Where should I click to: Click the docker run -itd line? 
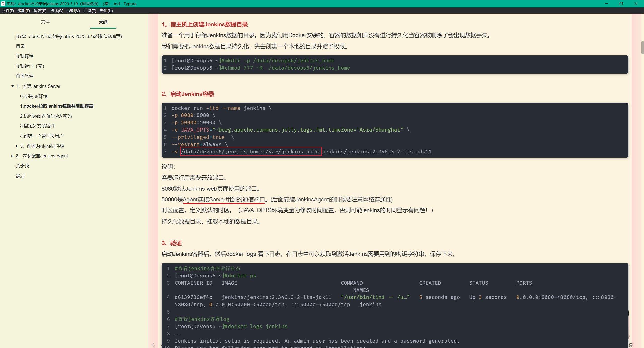click(221, 108)
